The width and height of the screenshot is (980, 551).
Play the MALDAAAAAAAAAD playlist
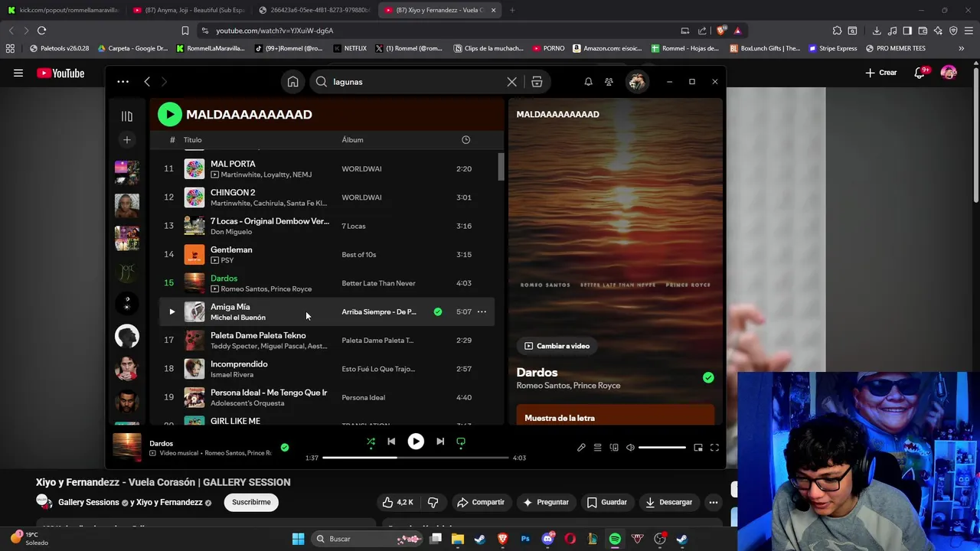coord(170,114)
